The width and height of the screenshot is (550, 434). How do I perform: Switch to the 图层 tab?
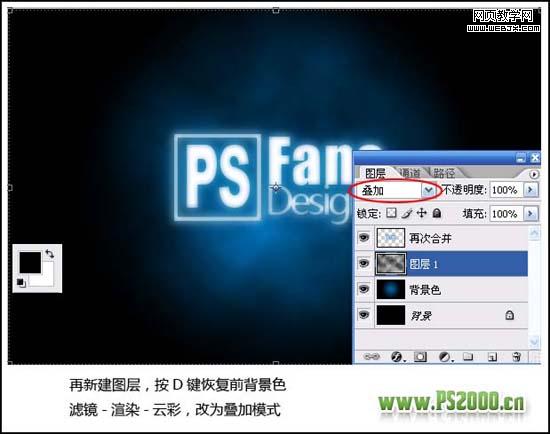(375, 173)
